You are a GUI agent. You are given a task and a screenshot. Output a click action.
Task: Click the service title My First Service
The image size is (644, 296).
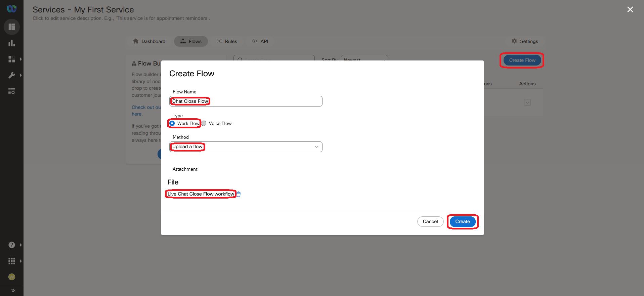coord(104,10)
